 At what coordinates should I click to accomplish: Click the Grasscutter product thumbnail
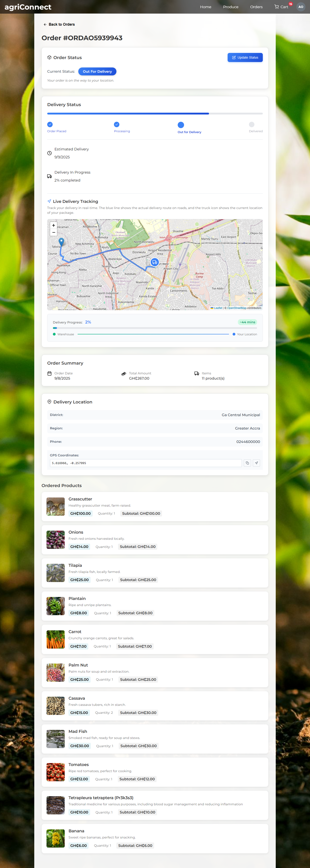tap(56, 506)
